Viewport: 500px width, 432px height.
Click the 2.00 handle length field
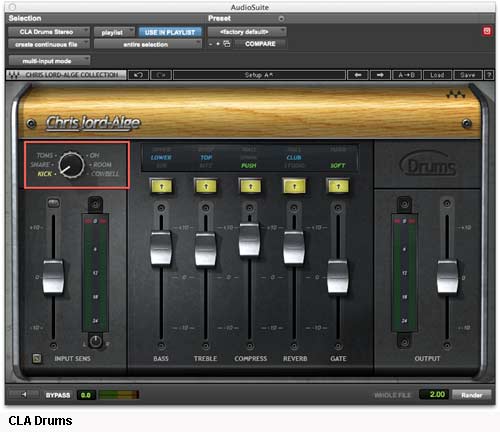click(434, 395)
